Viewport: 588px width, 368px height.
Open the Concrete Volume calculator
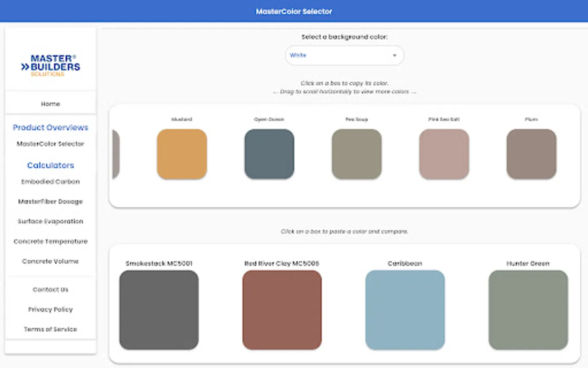51,261
